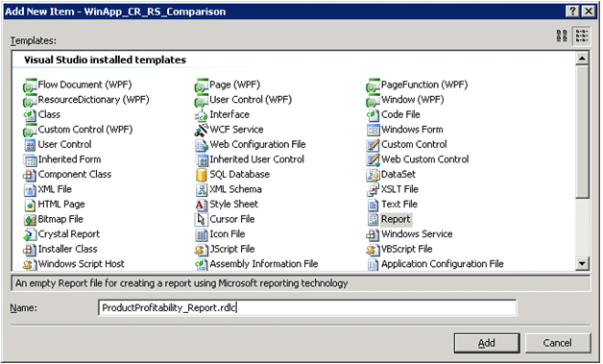
Task: Click the Add button
Action: [487, 343]
